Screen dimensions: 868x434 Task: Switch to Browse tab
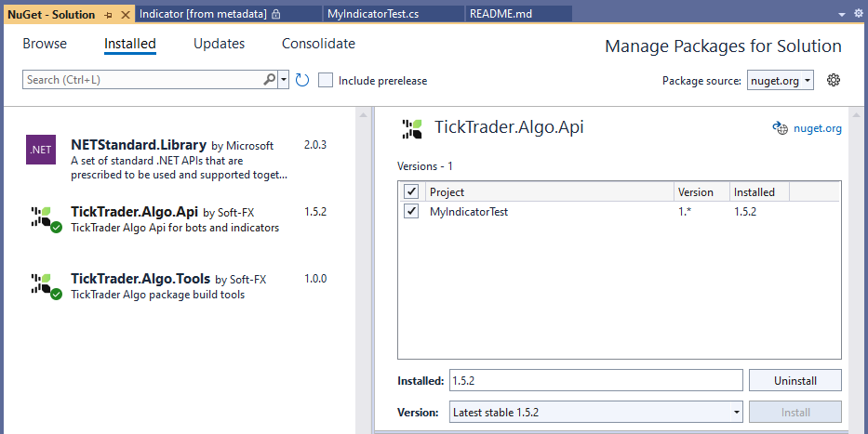(x=45, y=44)
